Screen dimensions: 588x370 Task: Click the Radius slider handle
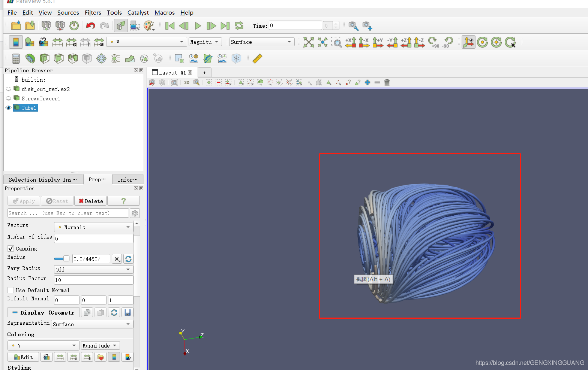[66, 258]
